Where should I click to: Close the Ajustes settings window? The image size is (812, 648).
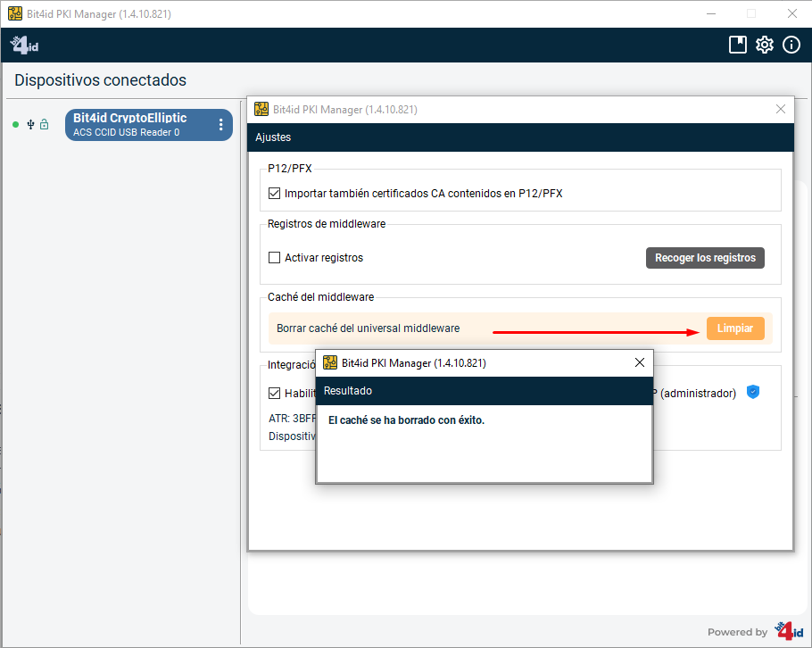pyautogui.click(x=781, y=109)
